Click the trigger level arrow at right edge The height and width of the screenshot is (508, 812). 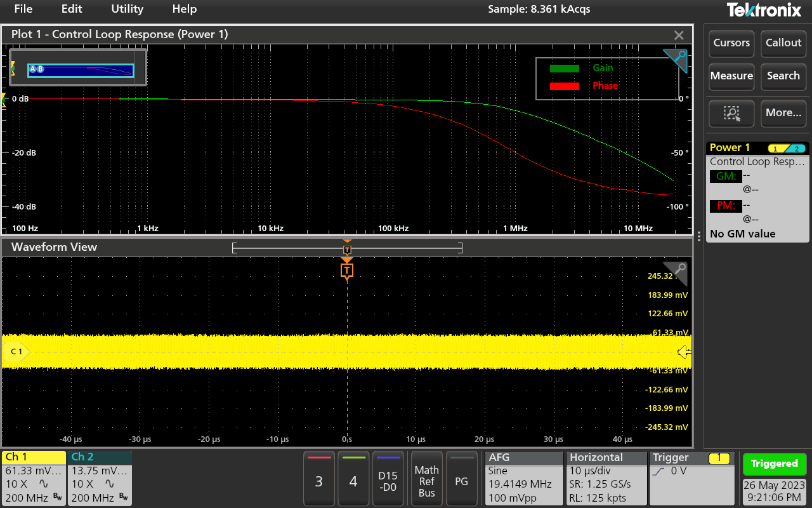(683, 352)
